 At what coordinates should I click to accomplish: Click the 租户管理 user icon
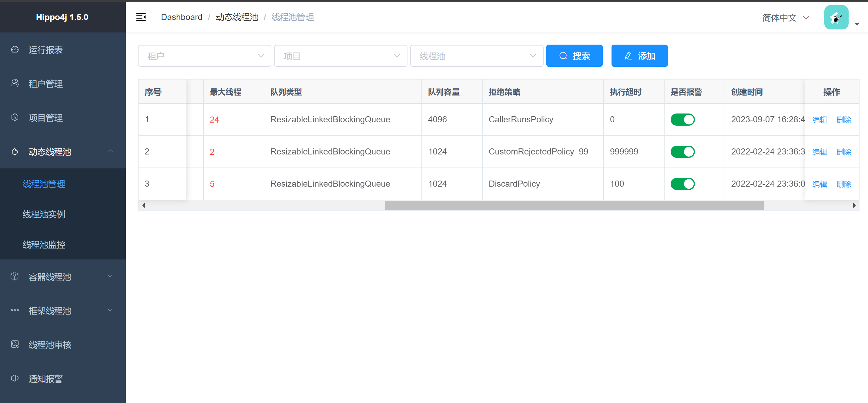pyautogui.click(x=15, y=83)
